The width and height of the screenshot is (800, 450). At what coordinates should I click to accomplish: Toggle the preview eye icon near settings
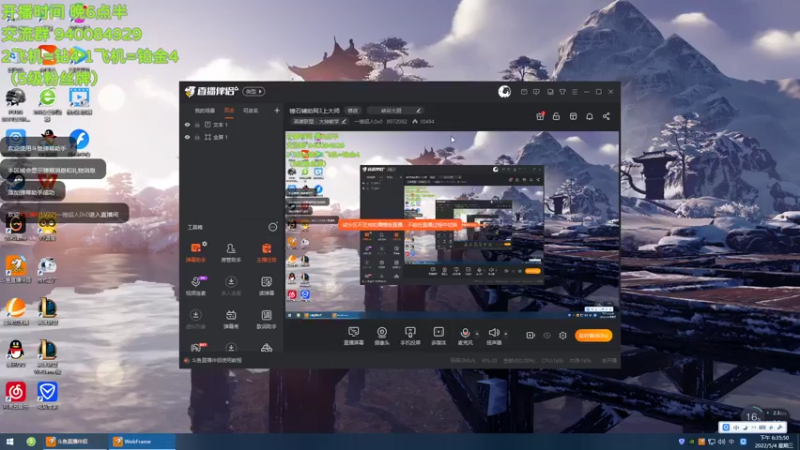pyautogui.click(x=547, y=335)
